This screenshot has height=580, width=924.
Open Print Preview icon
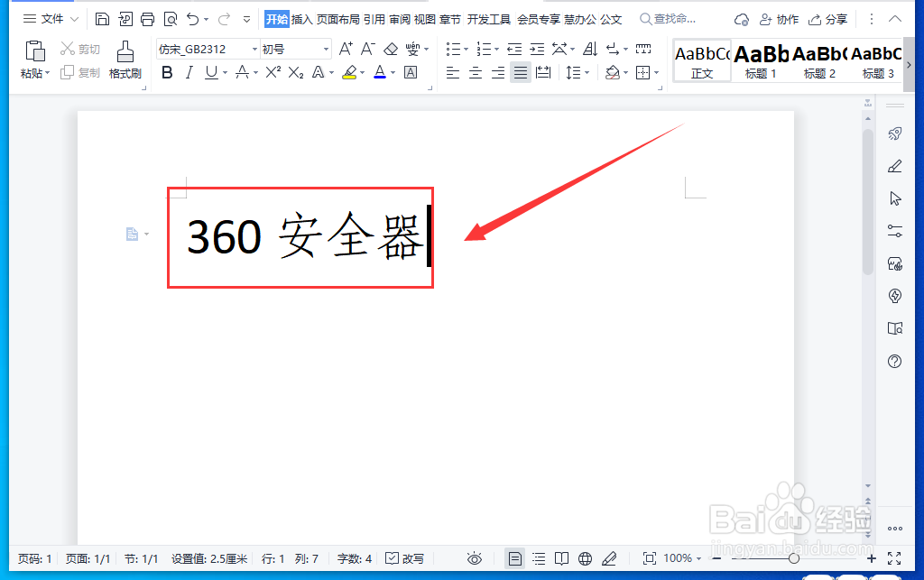[x=171, y=20]
